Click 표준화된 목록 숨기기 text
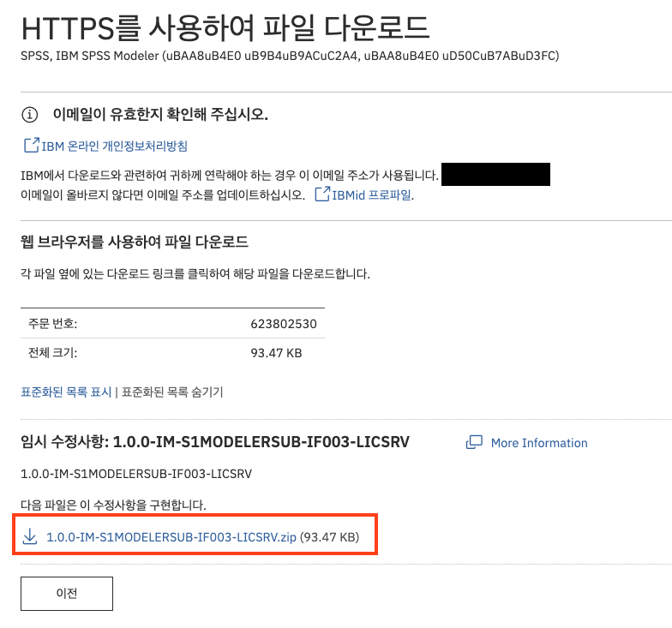 [172, 392]
